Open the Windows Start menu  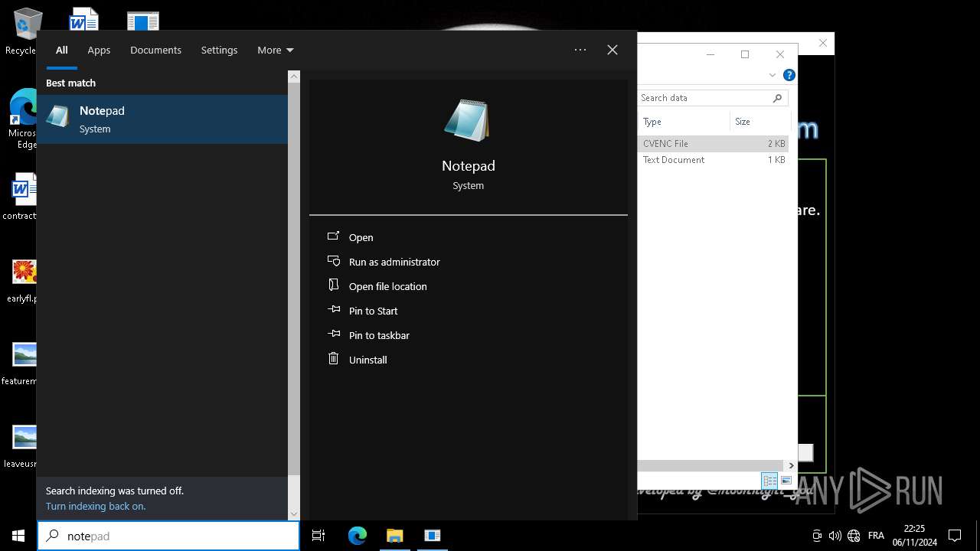(x=18, y=536)
